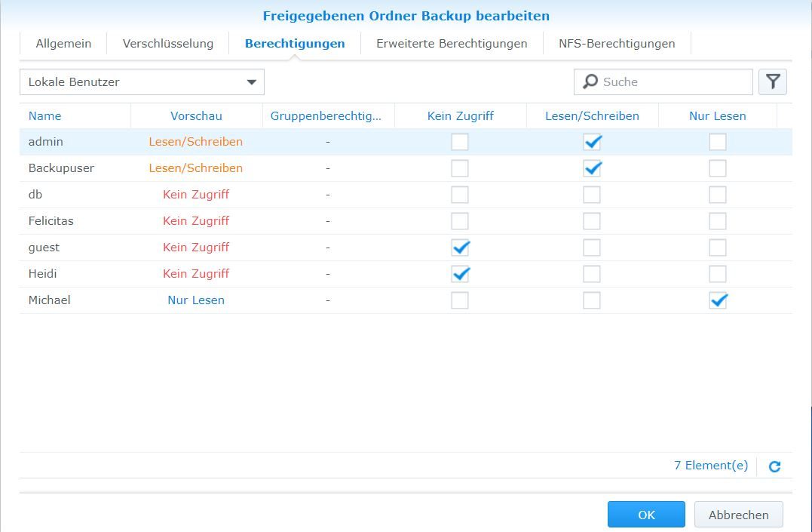Uncheck Lesen/Schreiben for admin
812x532 pixels.
point(593,142)
